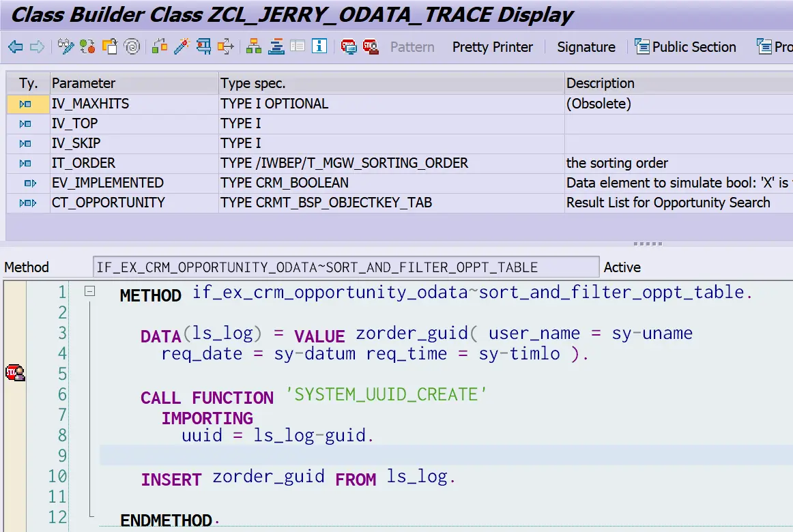
Task: Click 'the sorting order' description cell
Action: 679,163
